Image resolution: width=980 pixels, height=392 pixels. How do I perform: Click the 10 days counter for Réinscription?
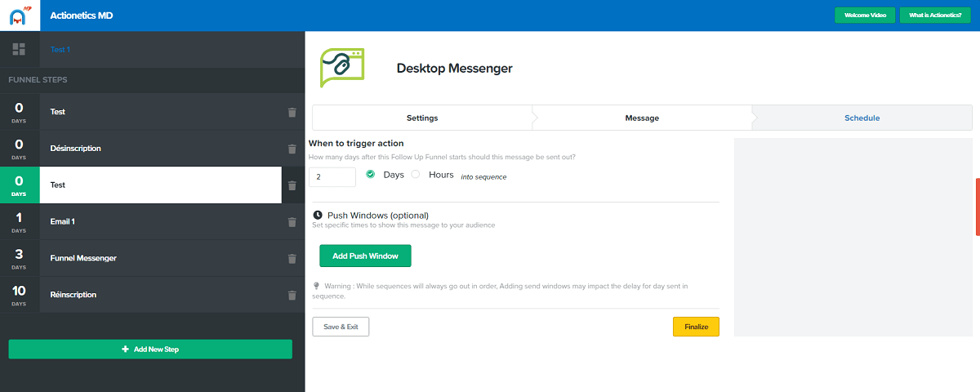click(20, 295)
